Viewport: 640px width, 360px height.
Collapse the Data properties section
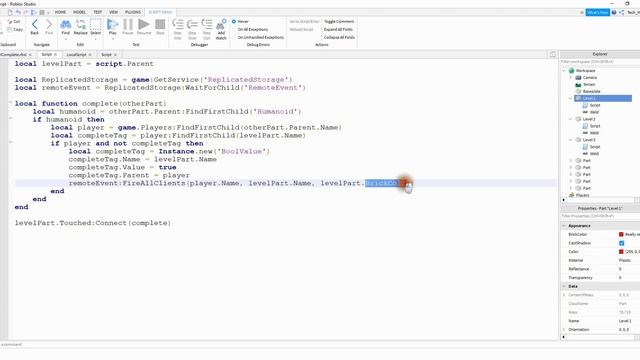pyautogui.click(x=564, y=287)
